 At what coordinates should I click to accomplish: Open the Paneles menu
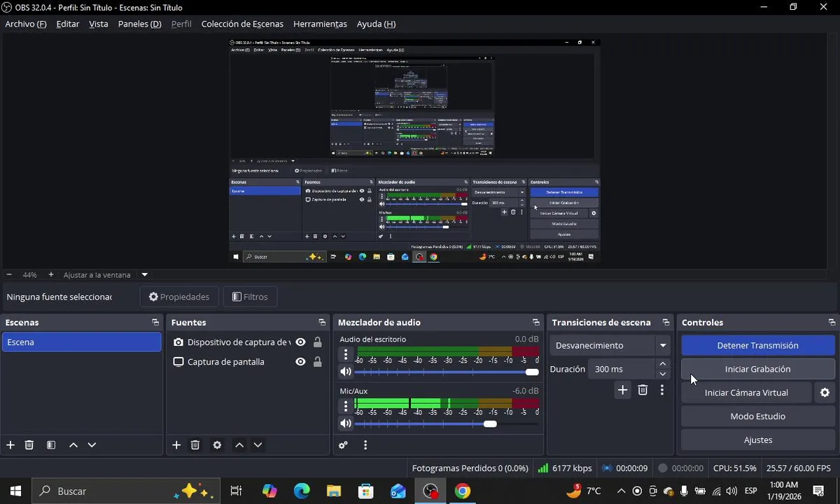pyautogui.click(x=140, y=24)
